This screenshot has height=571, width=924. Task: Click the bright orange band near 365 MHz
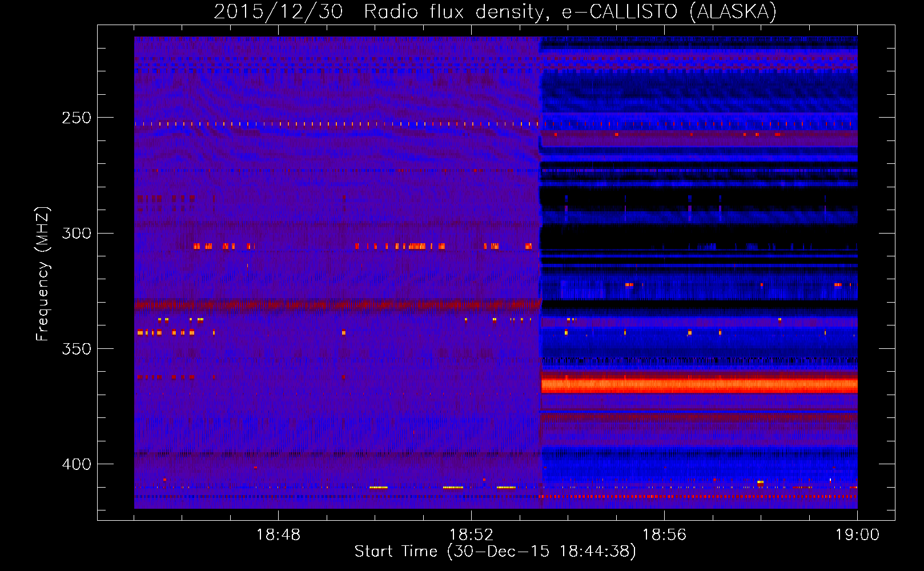(699, 385)
